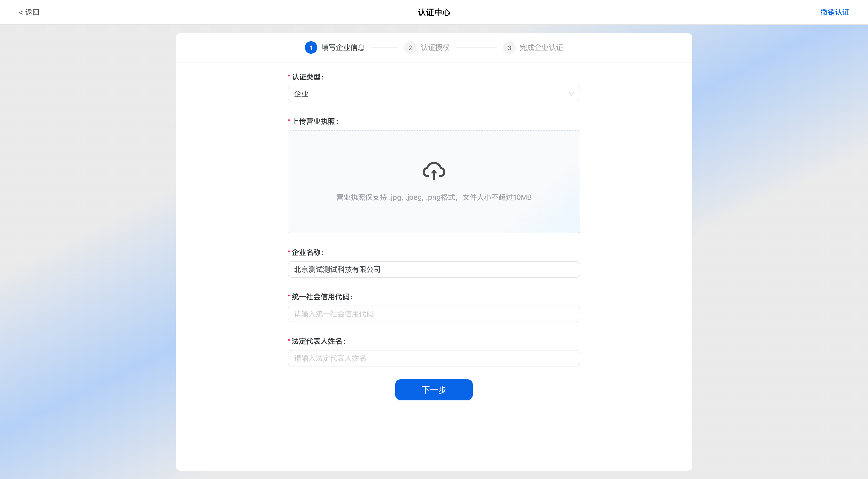Focus the 企业名称 input field
Screen dimensions: 868x479
click(434, 269)
